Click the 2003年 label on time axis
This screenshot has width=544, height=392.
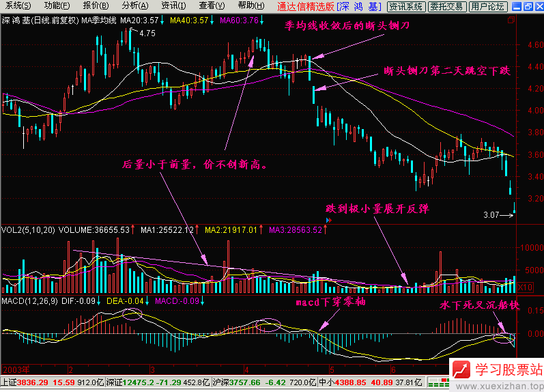coord(16,369)
